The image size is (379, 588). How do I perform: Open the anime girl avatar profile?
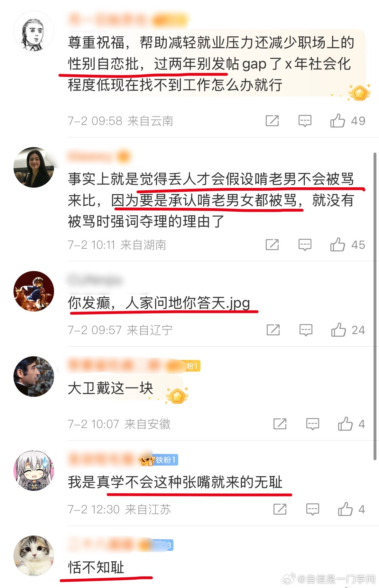click(x=34, y=470)
